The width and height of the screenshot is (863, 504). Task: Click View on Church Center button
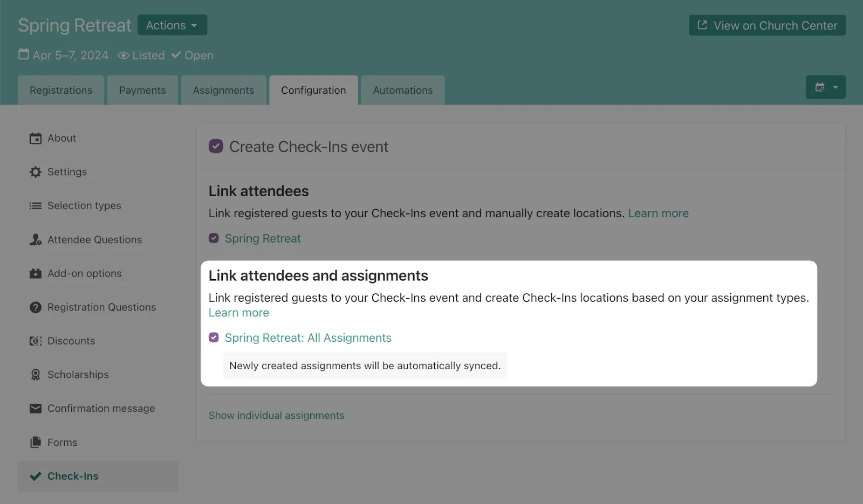coord(767,25)
